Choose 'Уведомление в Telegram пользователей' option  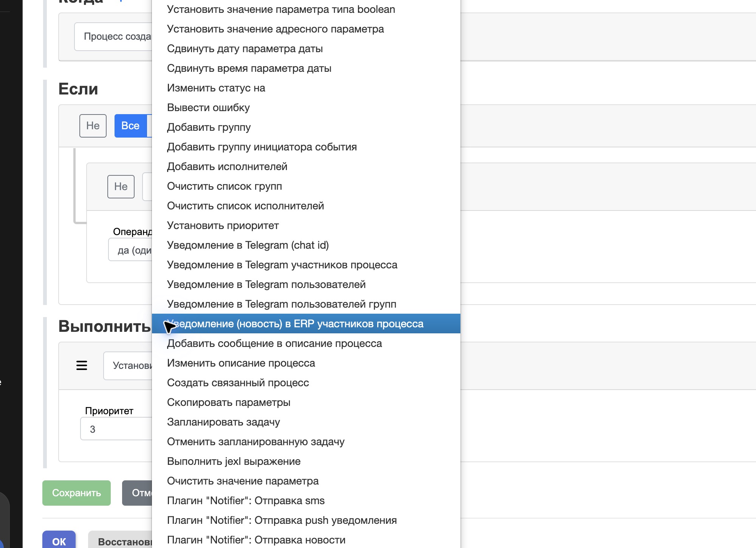[306, 285]
